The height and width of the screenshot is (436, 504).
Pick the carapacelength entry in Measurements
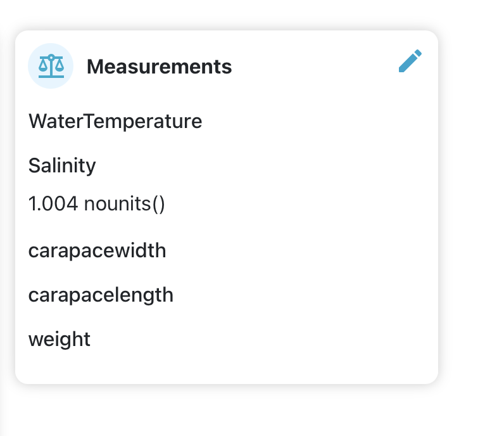click(101, 295)
